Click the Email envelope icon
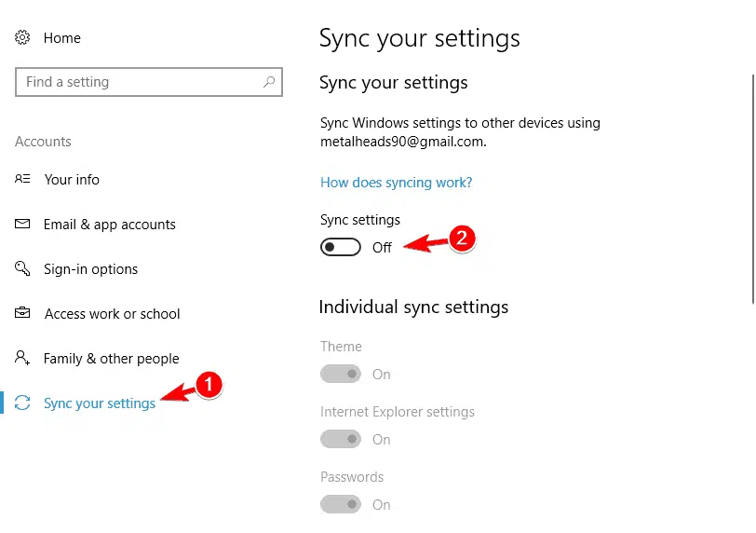Screen dimensions: 756x533 point(22,224)
